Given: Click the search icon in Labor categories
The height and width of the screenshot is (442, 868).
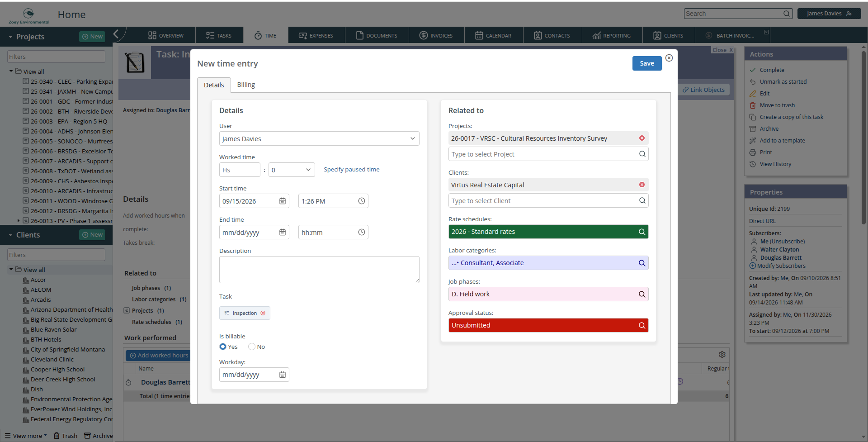Looking at the screenshot, I should click(642, 263).
